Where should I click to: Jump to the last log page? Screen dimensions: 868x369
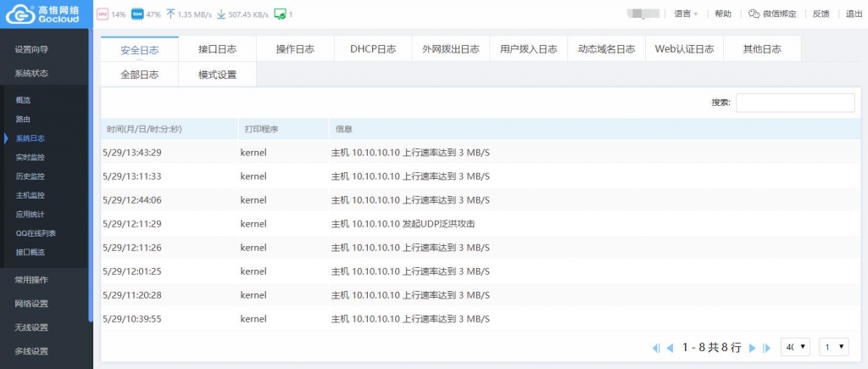(x=765, y=348)
